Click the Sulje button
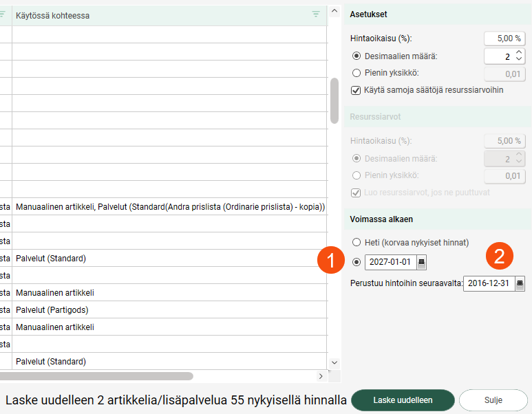532x414 pixels. pyautogui.click(x=493, y=400)
